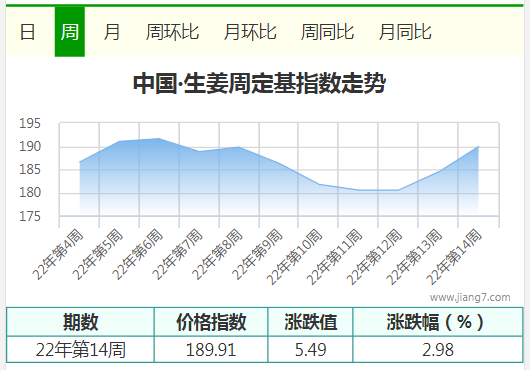Click the 价格指数 column header
This screenshot has width=530, height=370.
211,322
